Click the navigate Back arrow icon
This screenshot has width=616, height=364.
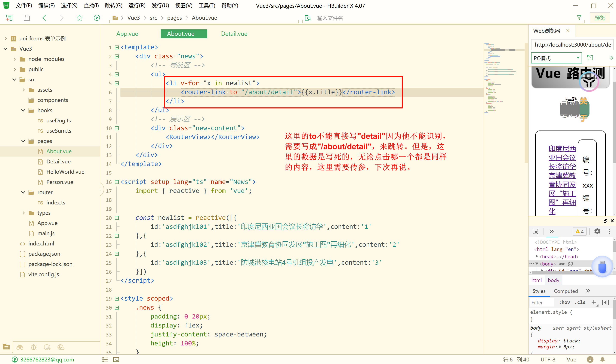[44, 18]
